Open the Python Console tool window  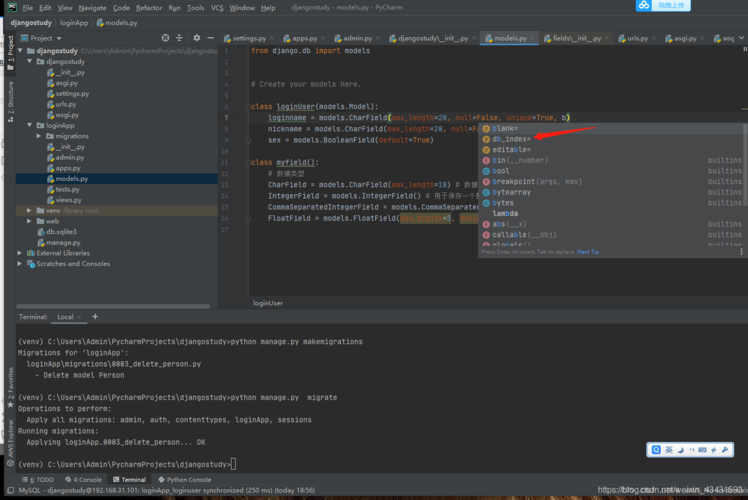pyautogui.click(x=185, y=479)
